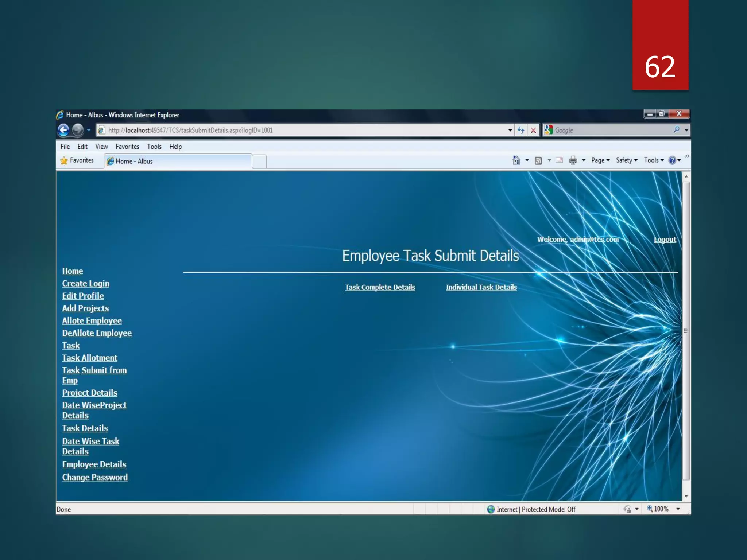Open the Page dropdown menu
The height and width of the screenshot is (560, 747).
coord(600,160)
